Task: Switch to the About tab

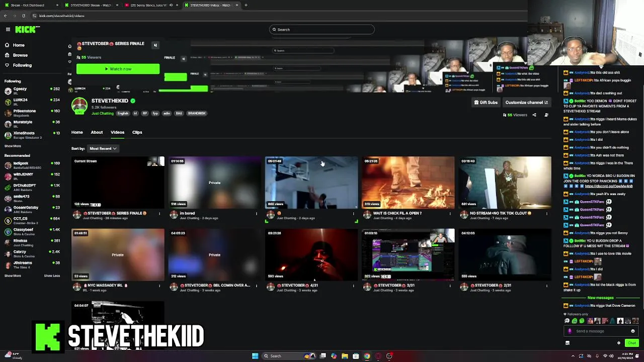Action: 97,132
